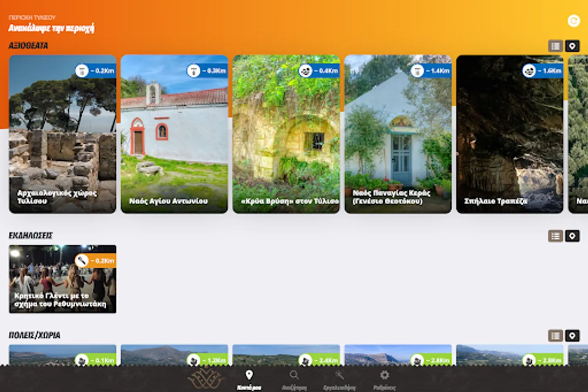Open the tools tab in bottom bar
Viewport: 588px width, 392px height.
(339, 380)
